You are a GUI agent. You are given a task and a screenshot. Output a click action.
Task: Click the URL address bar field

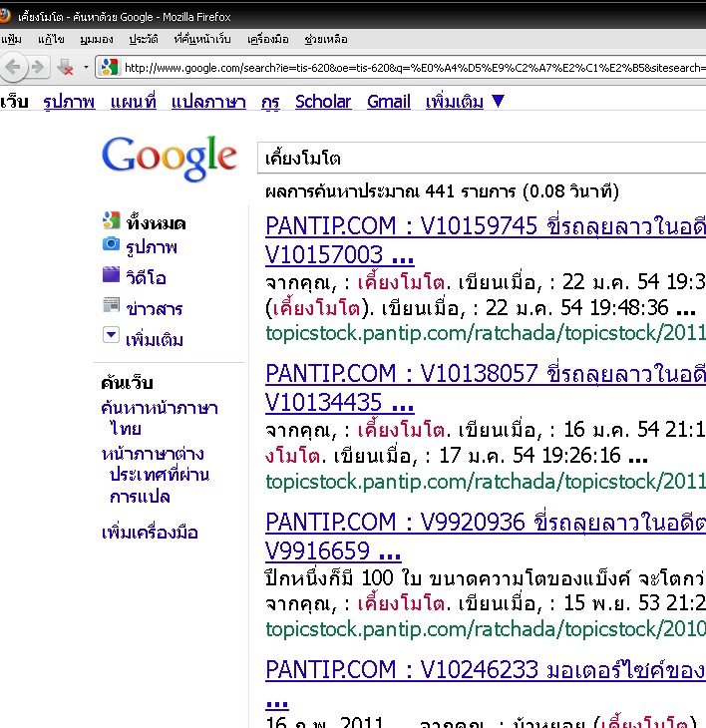click(400, 68)
